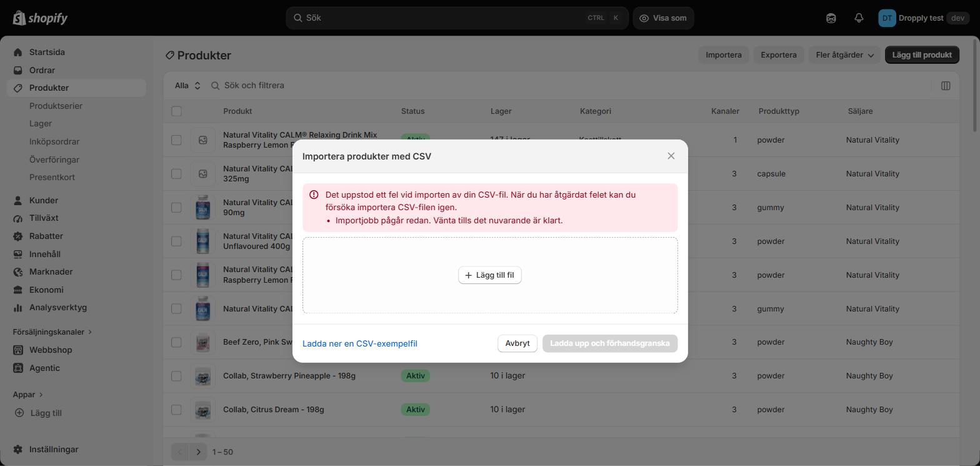Open the Fler åtgärder dropdown
This screenshot has height=466, width=980.
(844, 55)
